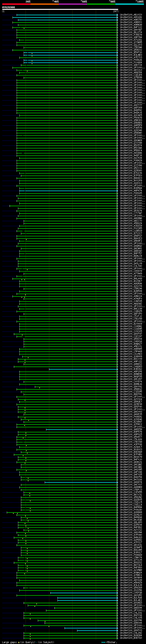Viewport: 146px width, 644px height.
Task: Go to UniRef100_Q6Y213 label
Action: [x=131, y=70]
